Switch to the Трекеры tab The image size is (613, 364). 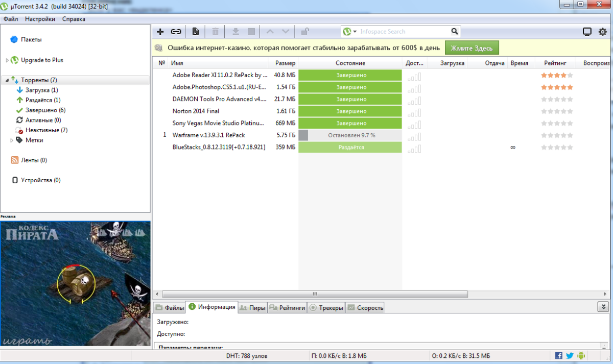click(326, 307)
